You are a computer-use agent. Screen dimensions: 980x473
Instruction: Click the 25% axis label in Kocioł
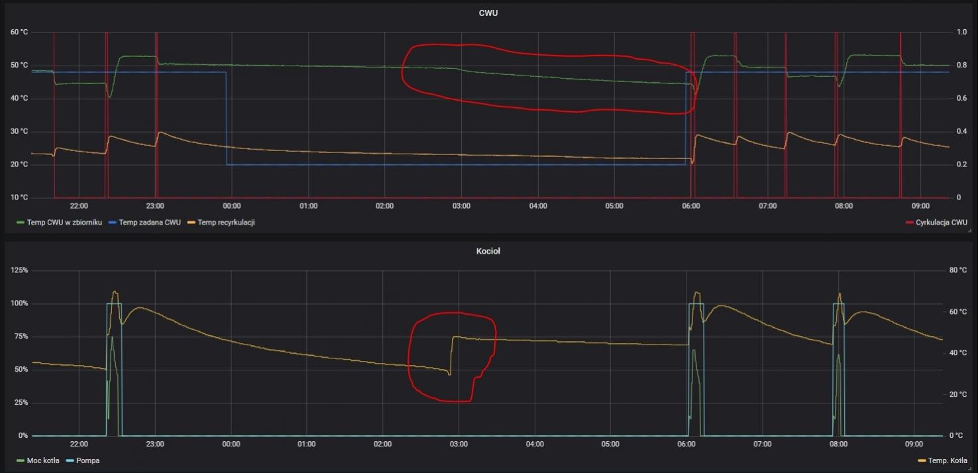(x=21, y=403)
